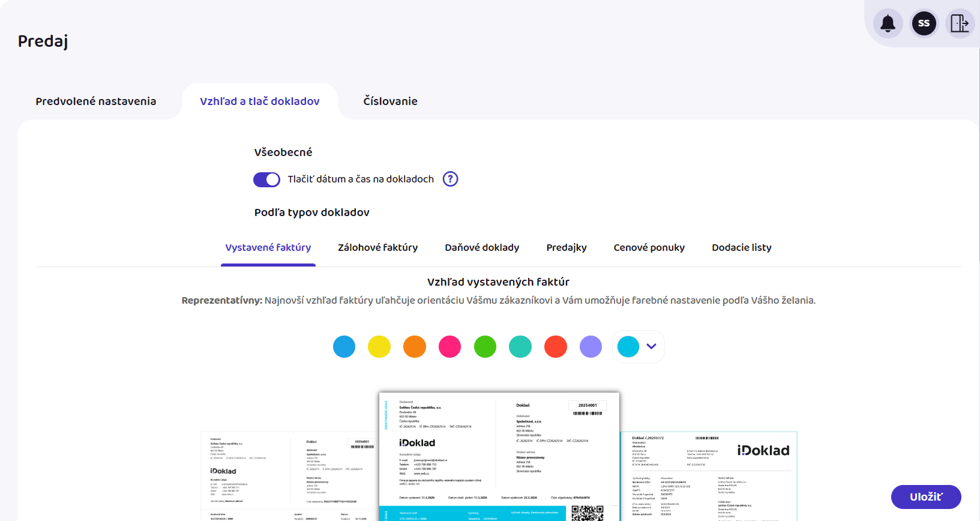Viewport: 980px width, 521px height.
Task: Open the Dodacie listy tab
Action: tap(741, 247)
